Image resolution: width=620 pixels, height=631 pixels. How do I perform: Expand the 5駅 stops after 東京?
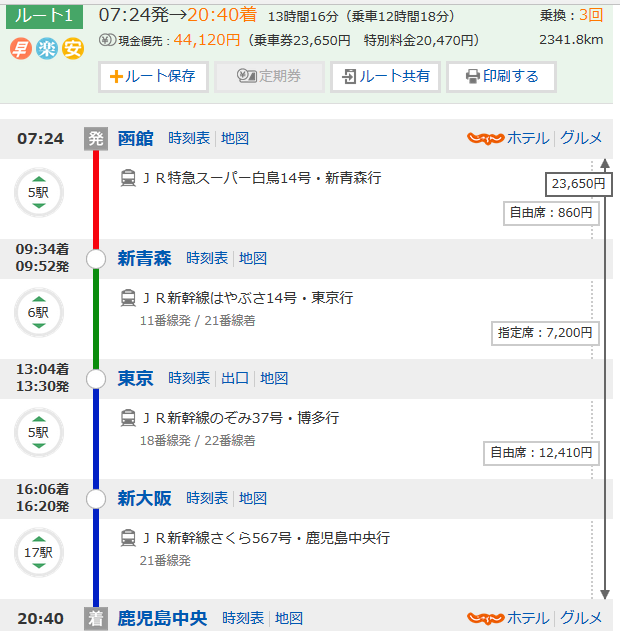click(38, 432)
